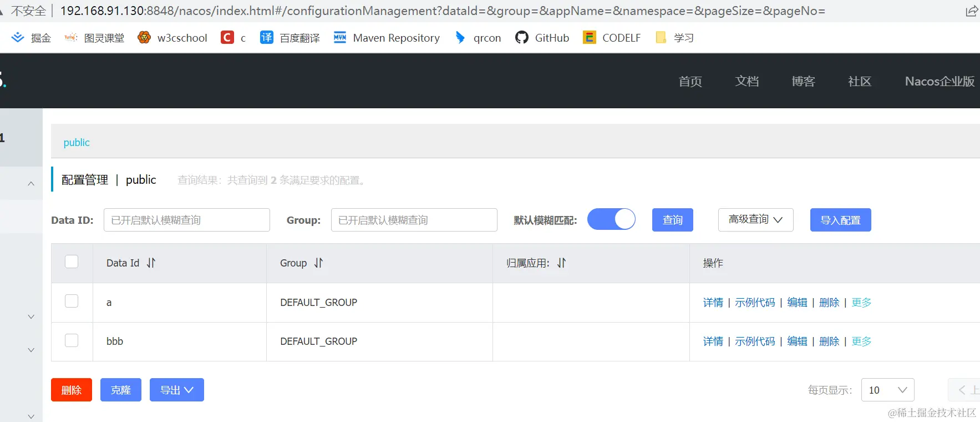Viewport: 980px width, 422px height.
Task: Open 博客 in the top navigation
Action: (803, 82)
